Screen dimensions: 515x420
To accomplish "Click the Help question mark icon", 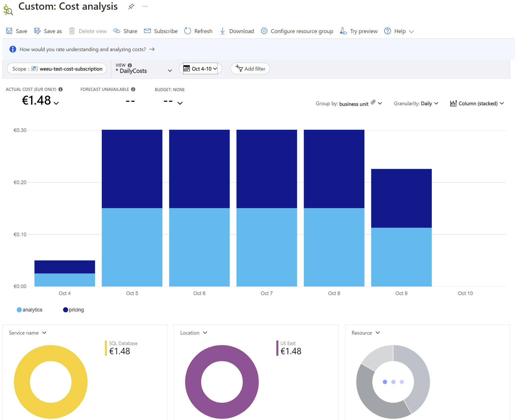I will point(388,31).
